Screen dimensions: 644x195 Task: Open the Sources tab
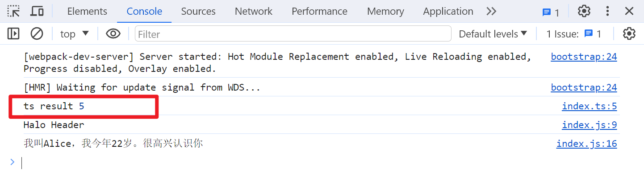[198, 11]
